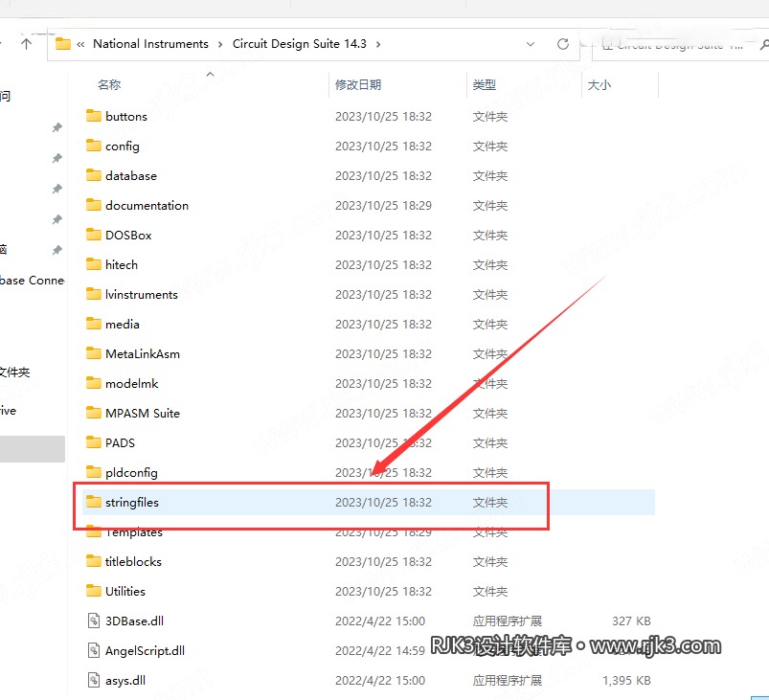
Task: Select the titleblocks folder icon
Action: point(93,561)
